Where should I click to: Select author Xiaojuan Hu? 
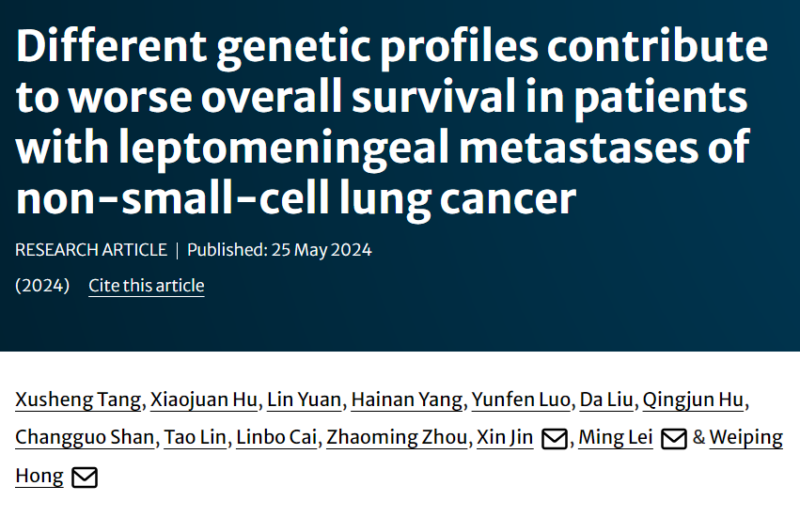203,400
